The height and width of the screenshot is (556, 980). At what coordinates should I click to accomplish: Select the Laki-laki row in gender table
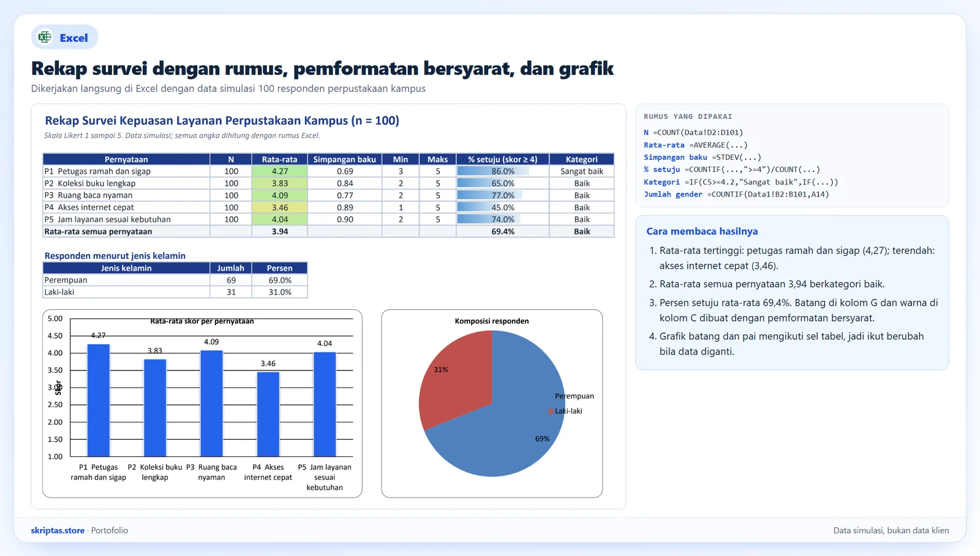click(175, 292)
